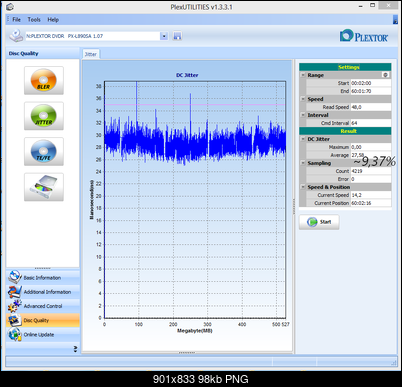Click the Disc Quality panel header
The image size is (402, 387).
point(43,53)
